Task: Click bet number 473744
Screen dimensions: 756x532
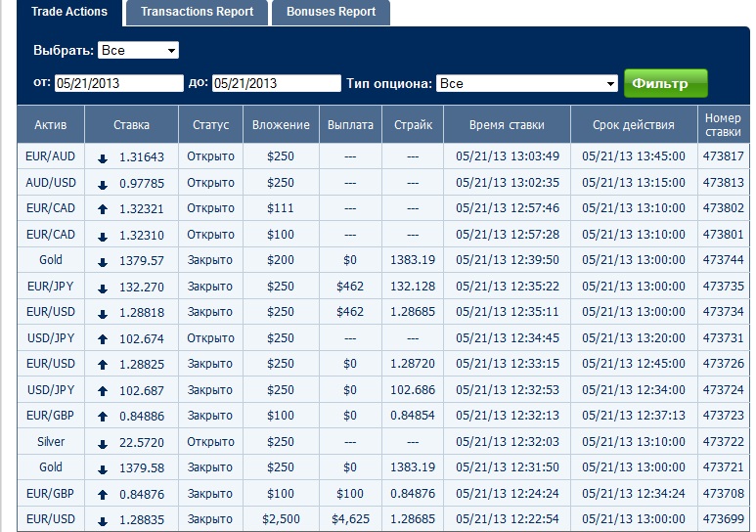Action: pyautogui.click(x=723, y=259)
